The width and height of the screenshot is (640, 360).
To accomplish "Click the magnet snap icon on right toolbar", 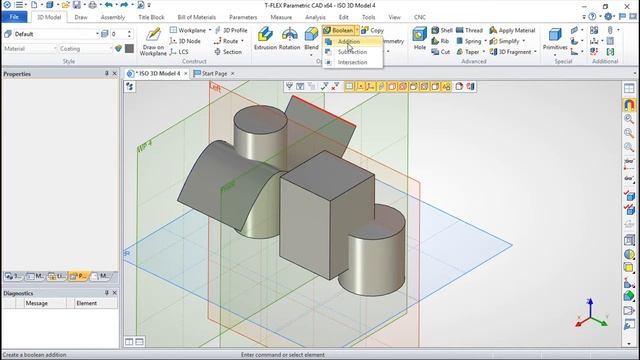I will click(x=629, y=104).
